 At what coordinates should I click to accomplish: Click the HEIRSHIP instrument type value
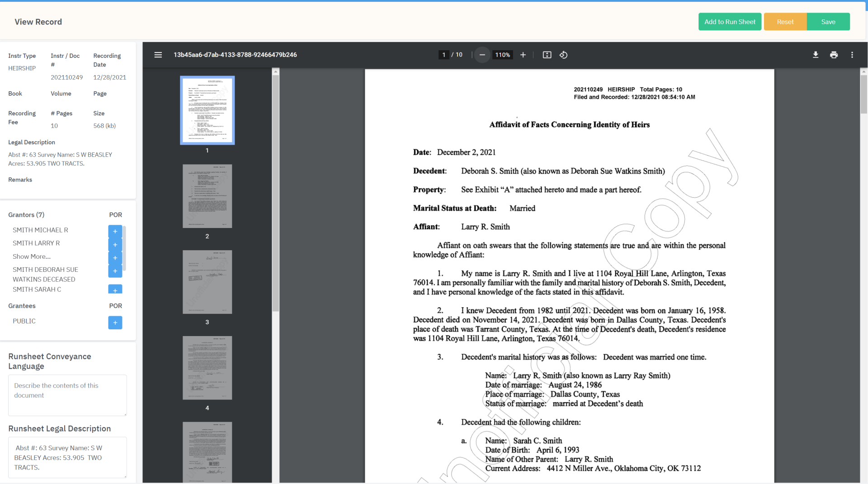tap(22, 68)
